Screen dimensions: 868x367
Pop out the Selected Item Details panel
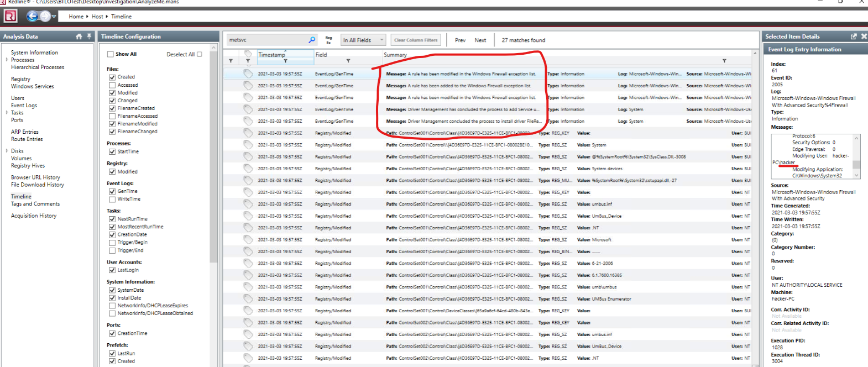click(854, 36)
